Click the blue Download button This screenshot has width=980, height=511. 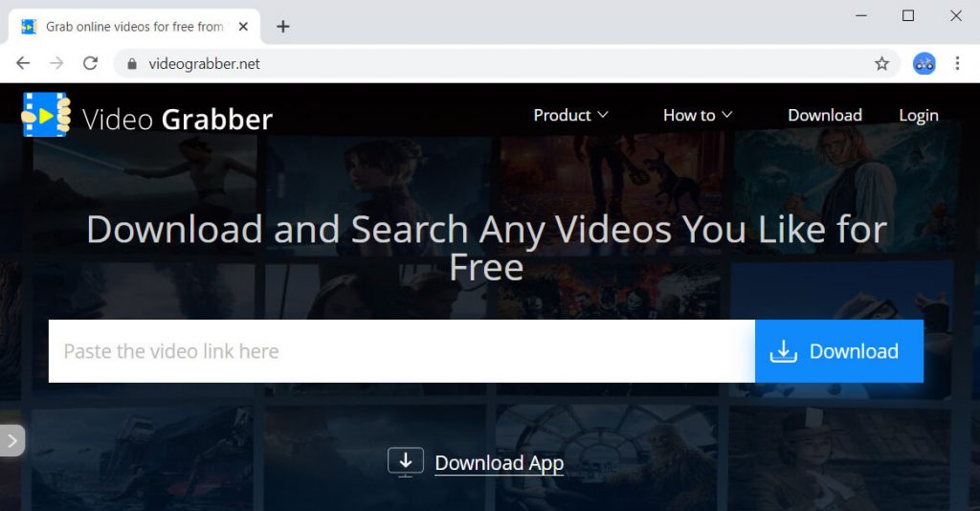click(x=838, y=351)
